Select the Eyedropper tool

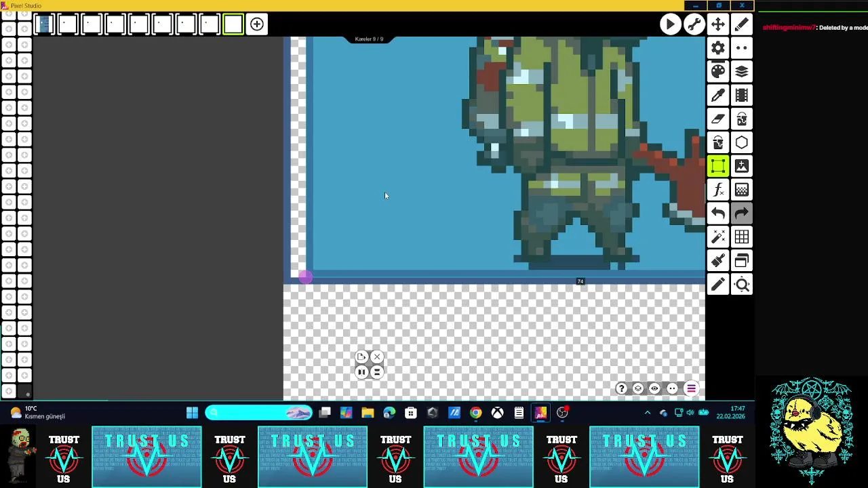tap(718, 96)
